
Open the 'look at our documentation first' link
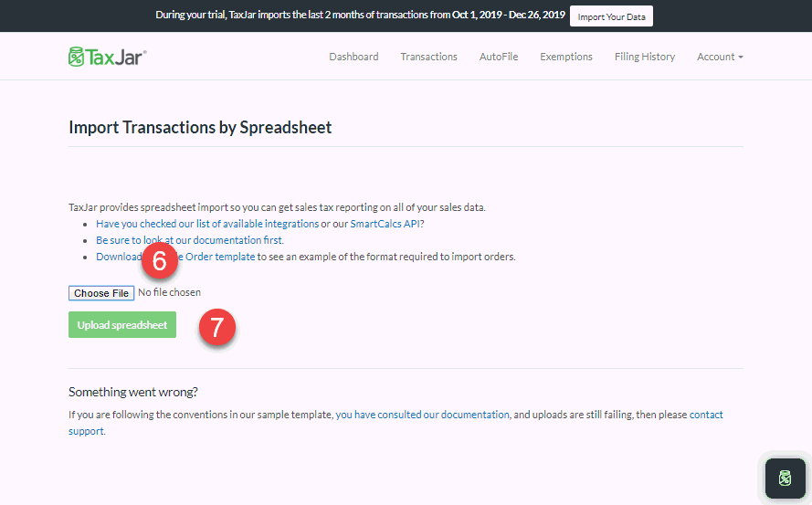(x=219, y=240)
